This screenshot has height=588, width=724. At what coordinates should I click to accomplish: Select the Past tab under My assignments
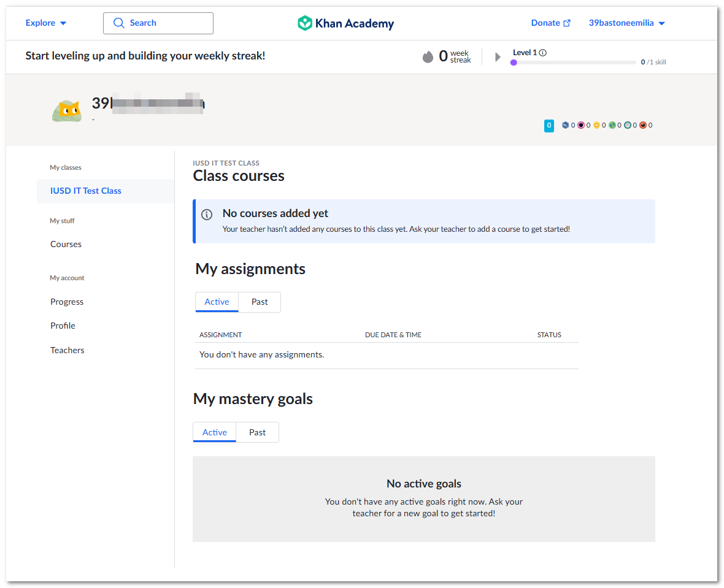pos(260,302)
